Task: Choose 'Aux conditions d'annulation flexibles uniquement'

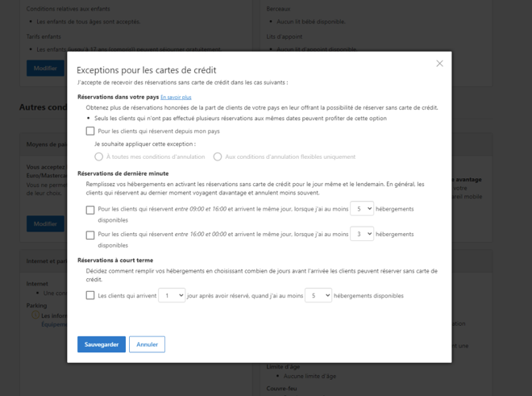Action: (x=218, y=156)
